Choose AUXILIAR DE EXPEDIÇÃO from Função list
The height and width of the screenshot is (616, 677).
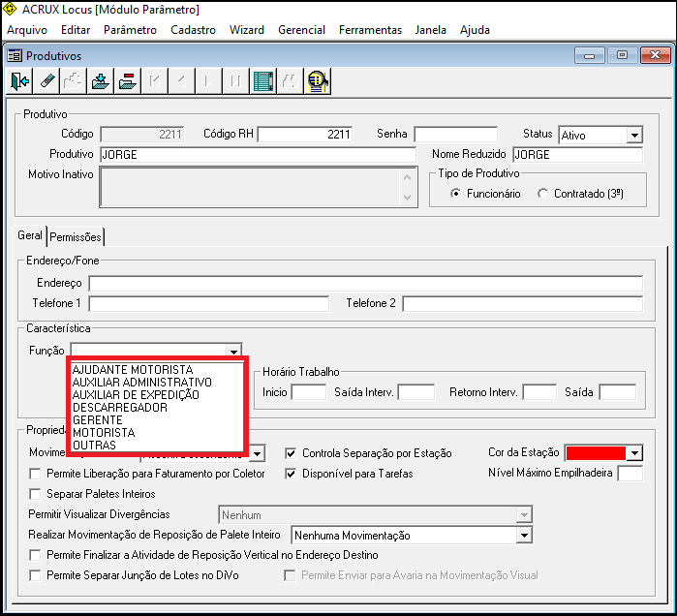click(x=157, y=395)
